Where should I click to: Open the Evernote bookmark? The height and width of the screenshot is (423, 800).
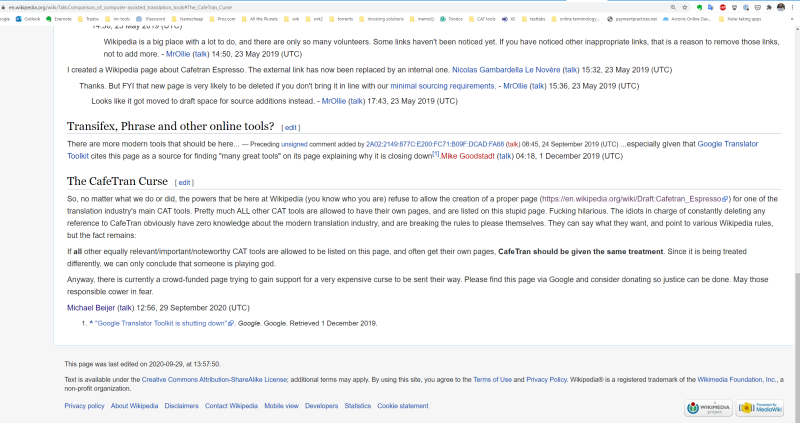click(59, 19)
